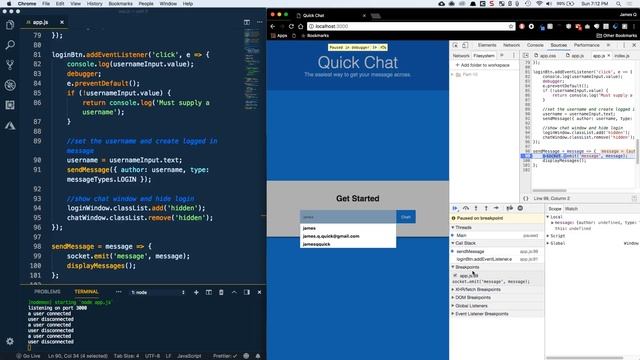This screenshot has width=640, height=360.
Task: Open notifications bell in VS Code status bar
Action: coord(258,356)
